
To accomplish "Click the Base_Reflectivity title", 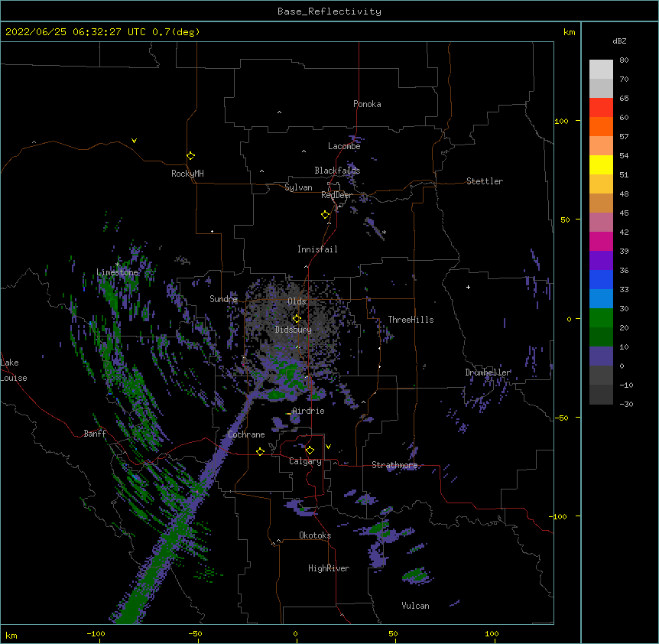I will tap(329, 11).
